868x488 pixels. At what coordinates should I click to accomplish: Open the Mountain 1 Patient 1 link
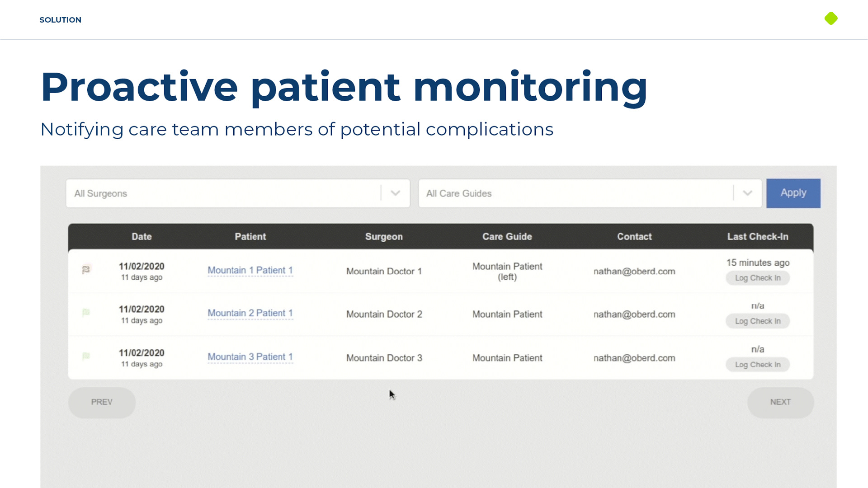[250, 270]
